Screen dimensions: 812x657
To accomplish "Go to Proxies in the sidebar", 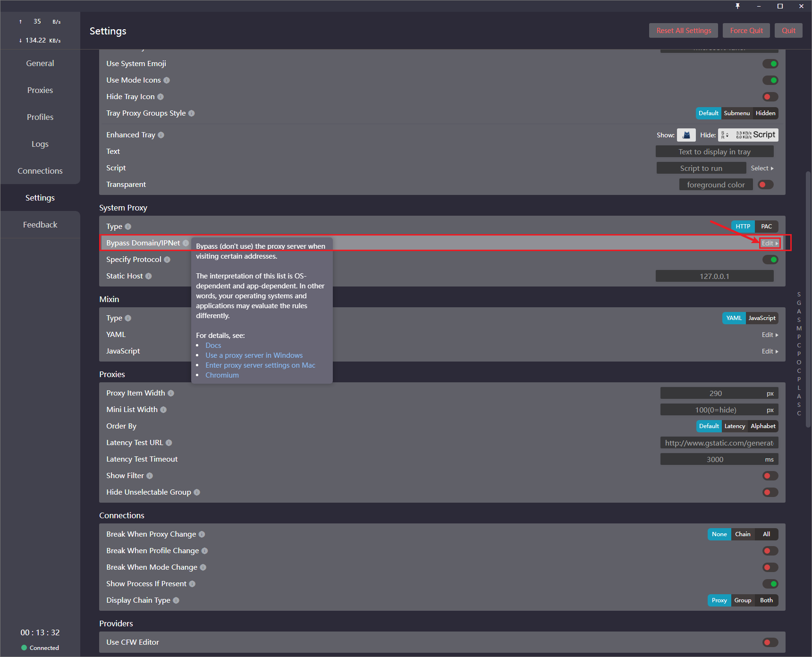I will (40, 90).
